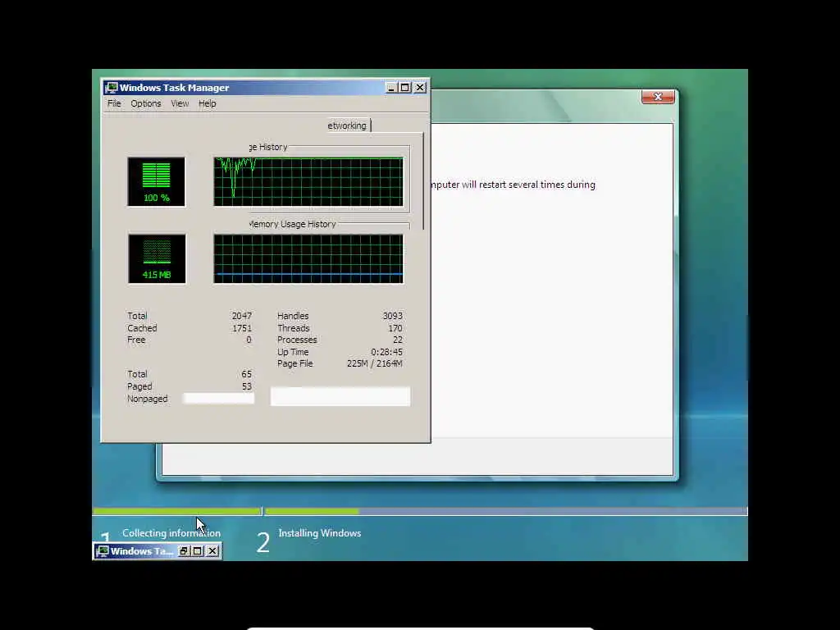
Task: Click the physical memory Total value 2047
Action: [242, 316]
